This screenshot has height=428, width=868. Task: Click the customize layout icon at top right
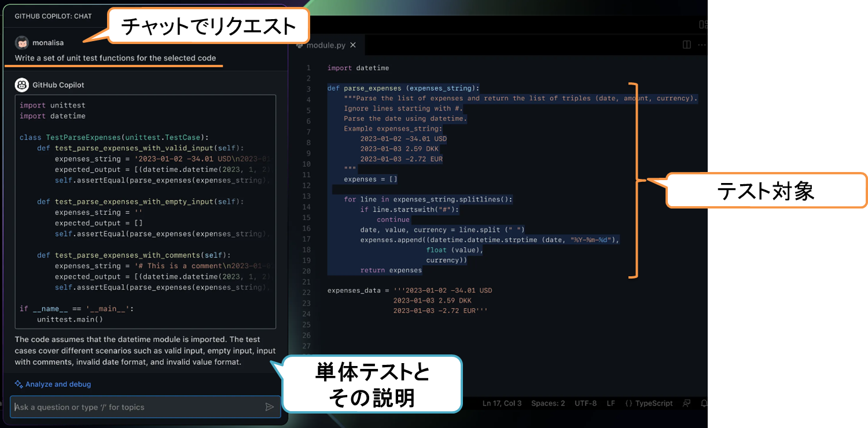pyautogui.click(x=703, y=24)
